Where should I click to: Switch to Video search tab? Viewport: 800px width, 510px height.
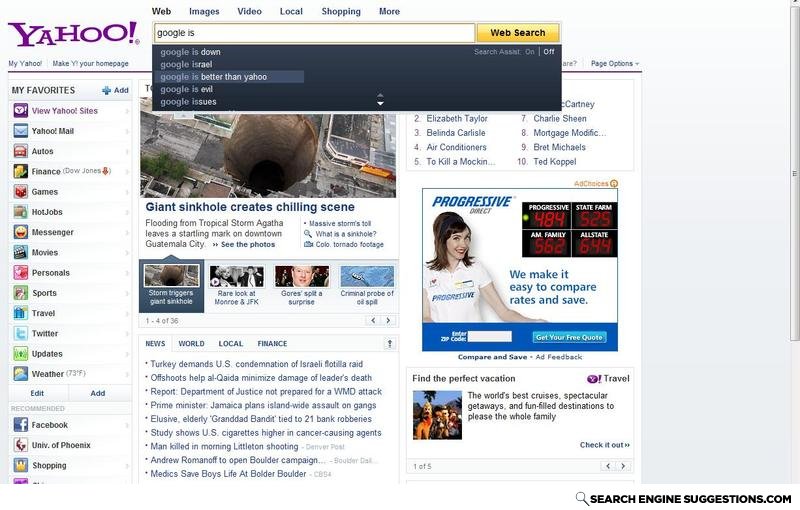click(249, 11)
